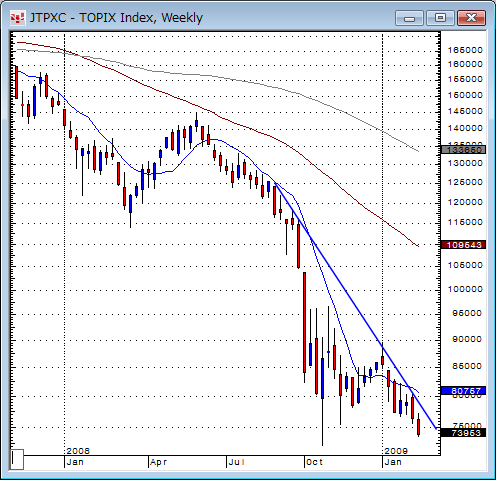Click the Oct label on the time axis
The width and height of the screenshot is (496, 480).
click(x=314, y=462)
